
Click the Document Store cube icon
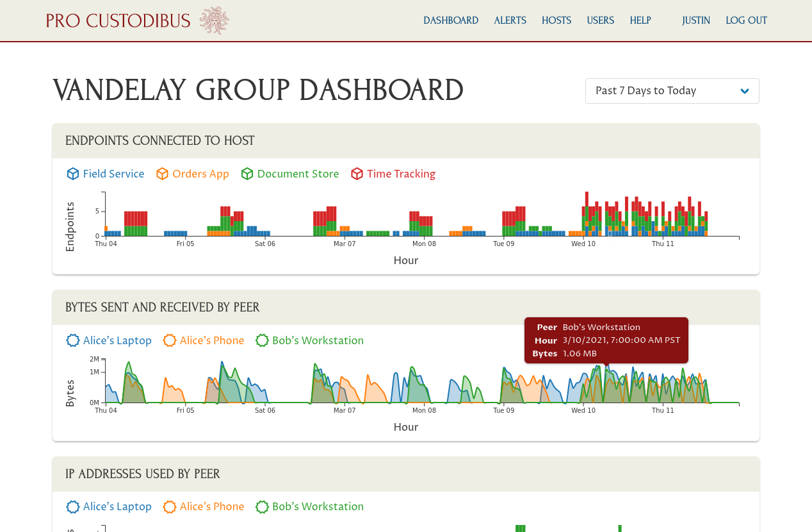click(x=247, y=174)
